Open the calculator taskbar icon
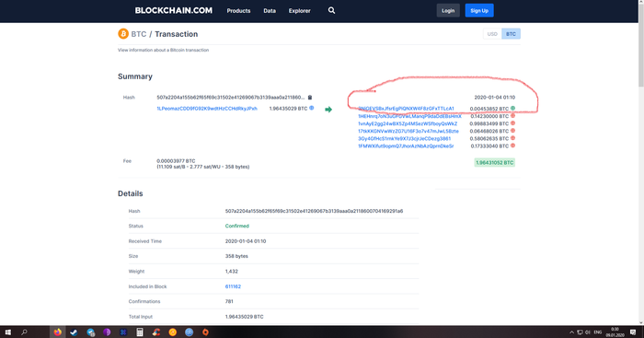 [140, 332]
